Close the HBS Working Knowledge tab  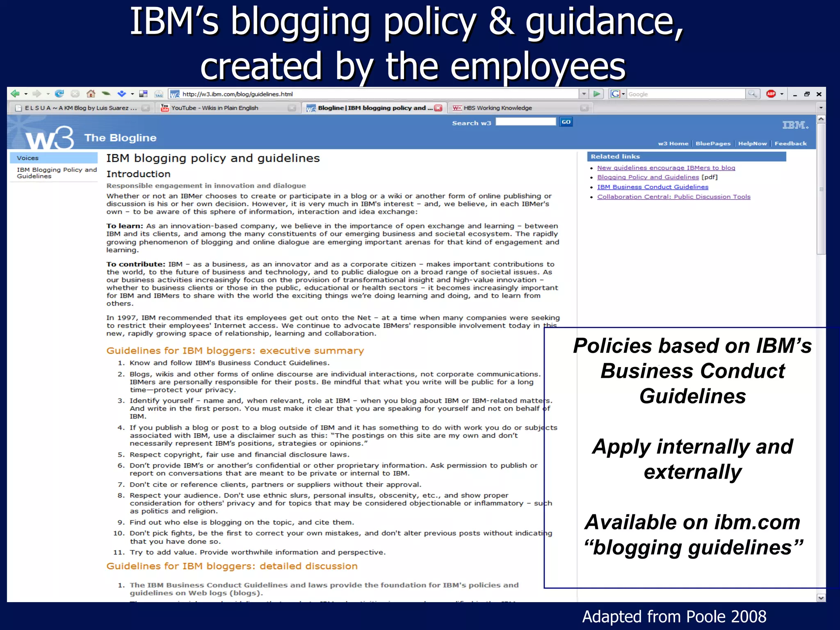584,108
